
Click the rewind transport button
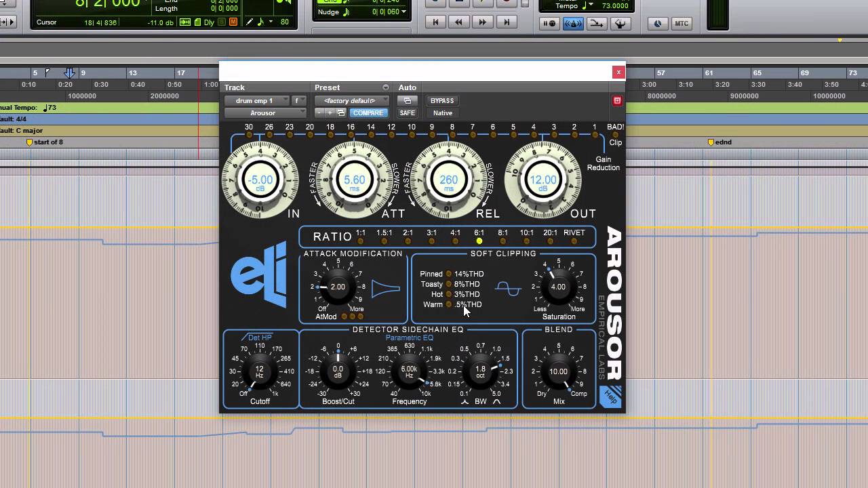[x=459, y=22]
